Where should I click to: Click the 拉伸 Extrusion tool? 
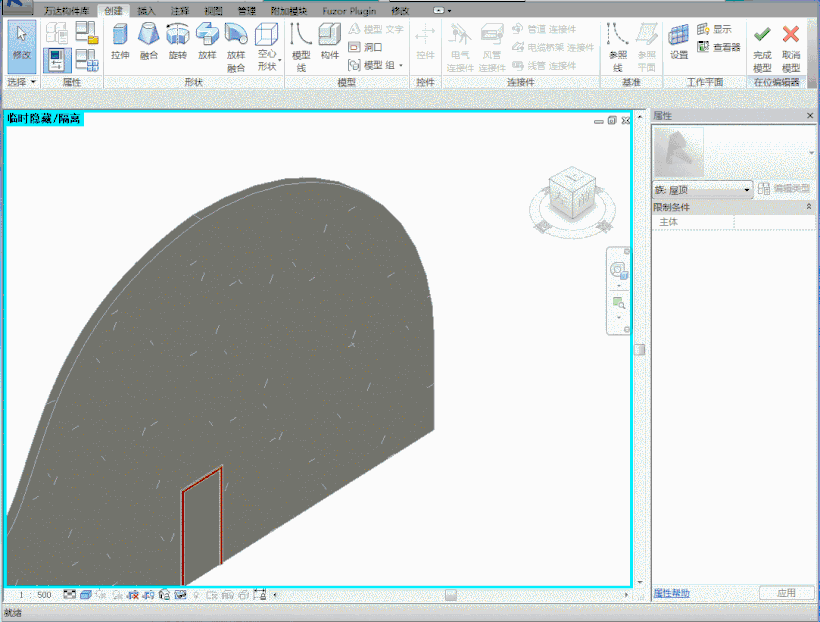120,41
